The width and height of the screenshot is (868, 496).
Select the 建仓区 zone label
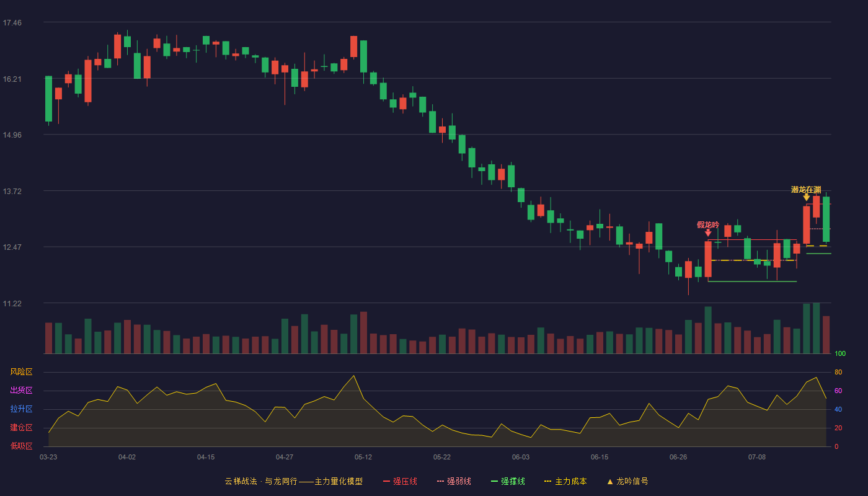pyautogui.click(x=21, y=428)
